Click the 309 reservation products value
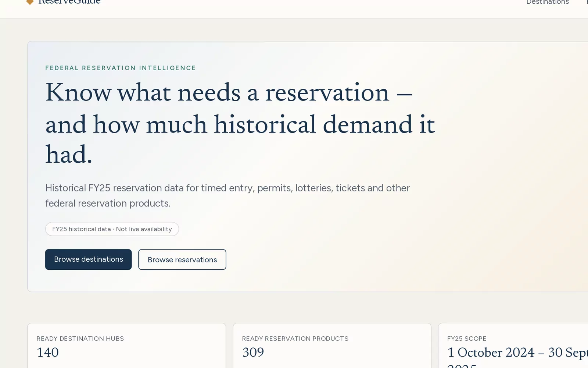The image size is (588, 368). (x=253, y=353)
